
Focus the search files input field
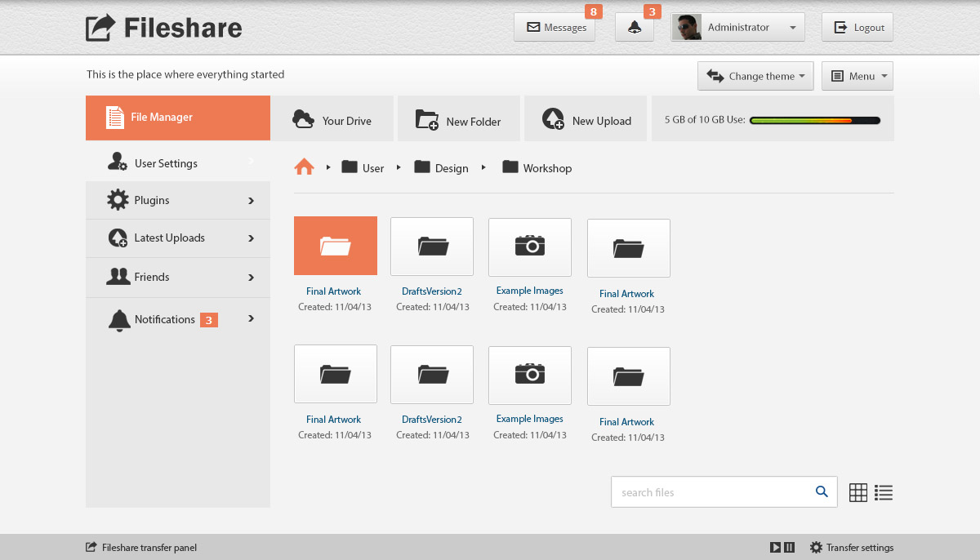(710, 492)
